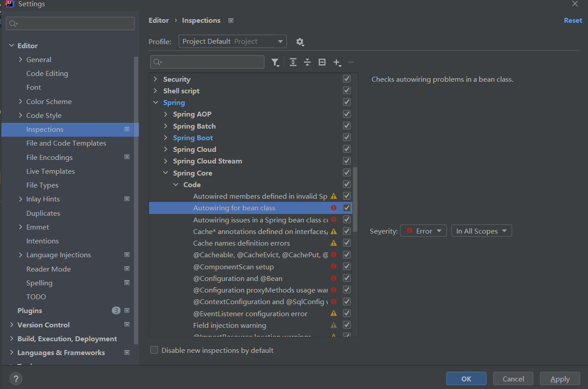Select Plugins in settings sidebar
The width and height of the screenshot is (588, 389).
[x=29, y=310]
